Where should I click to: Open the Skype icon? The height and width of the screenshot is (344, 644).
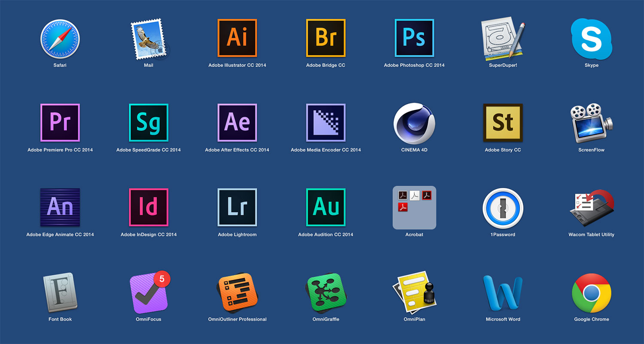[592, 38]
